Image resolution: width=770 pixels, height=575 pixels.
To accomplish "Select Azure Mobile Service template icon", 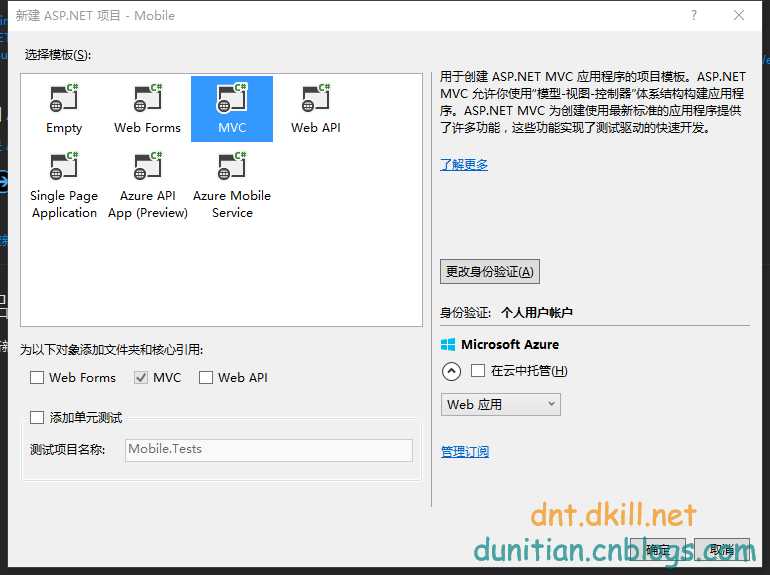I will (232, 165).
